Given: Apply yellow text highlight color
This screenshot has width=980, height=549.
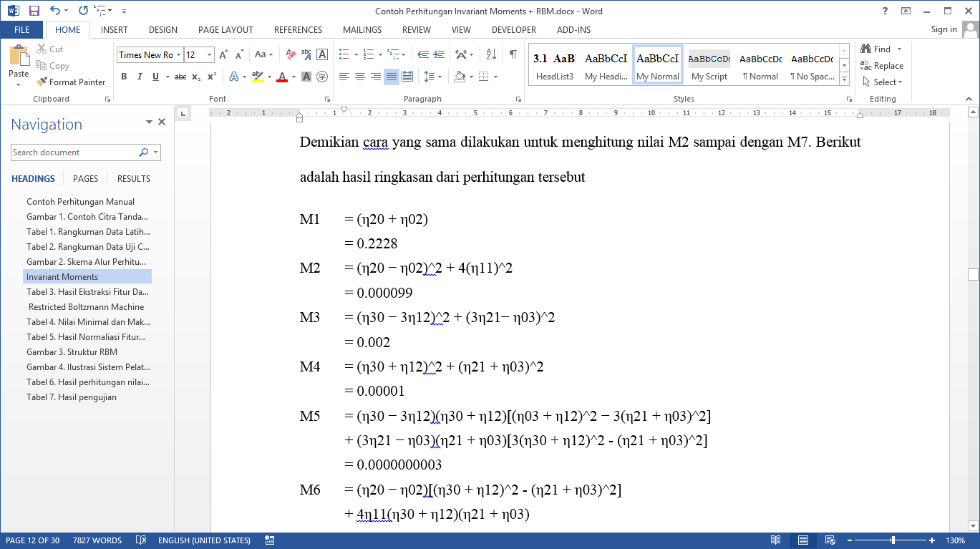Looking at the screenshot, I should [x=258, y=77].
